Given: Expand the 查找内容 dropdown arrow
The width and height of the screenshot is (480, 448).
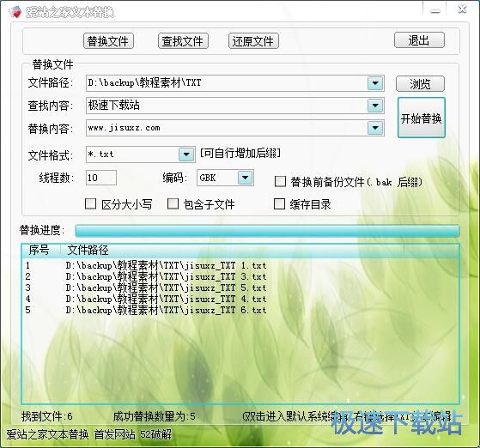Looking at the screenshot, I should [x=375, y=106].
